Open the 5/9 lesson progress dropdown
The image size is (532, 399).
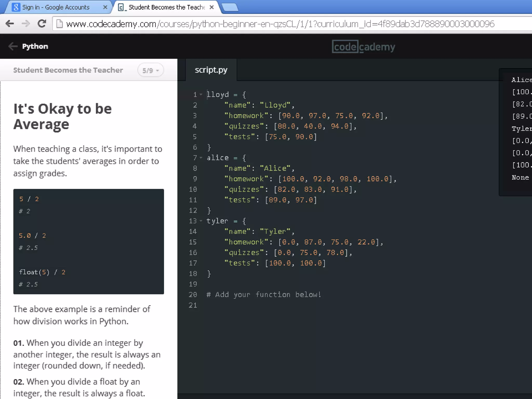coord(151,70)
